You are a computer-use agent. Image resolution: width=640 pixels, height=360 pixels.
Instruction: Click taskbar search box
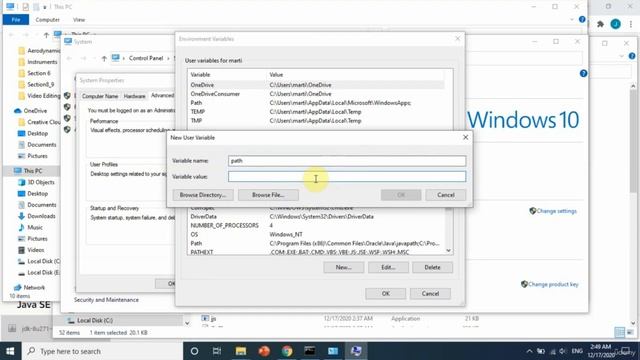coord(101,351)
